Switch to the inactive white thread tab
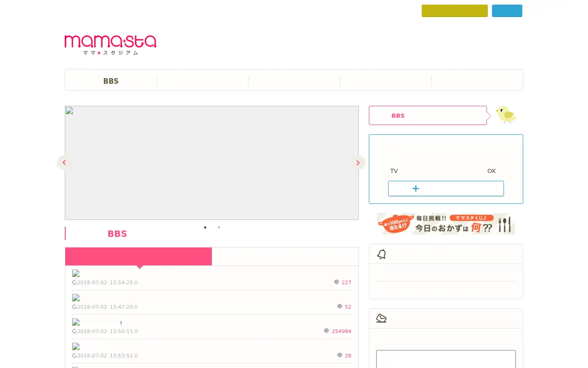588x368 pixels. (x=285, y=257)
